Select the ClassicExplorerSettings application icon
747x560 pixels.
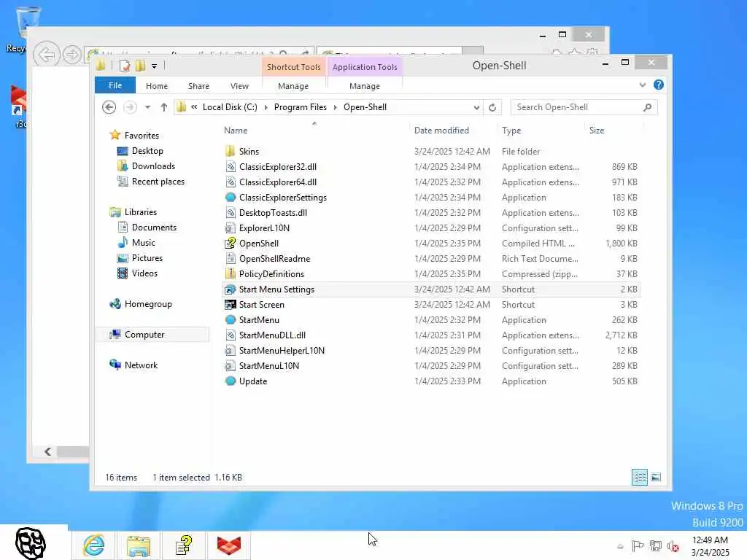pos(230,197)
